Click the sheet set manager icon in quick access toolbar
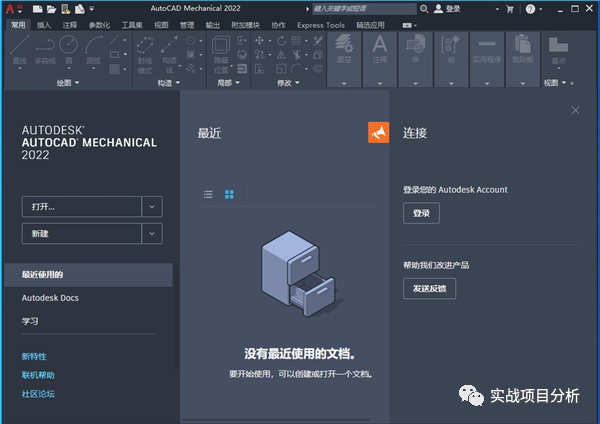This screenshot has width=600, height=424. pyautogui.click(x=80, y=9)
